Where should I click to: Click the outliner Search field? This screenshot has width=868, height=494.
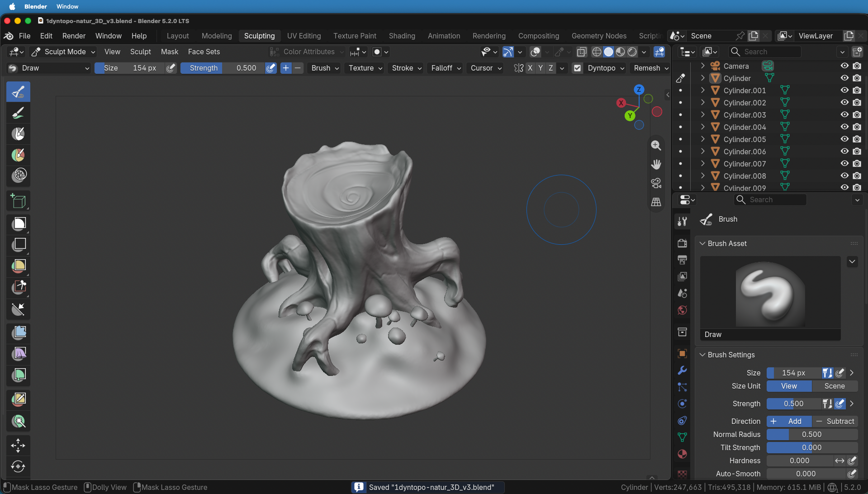(765, 52)
